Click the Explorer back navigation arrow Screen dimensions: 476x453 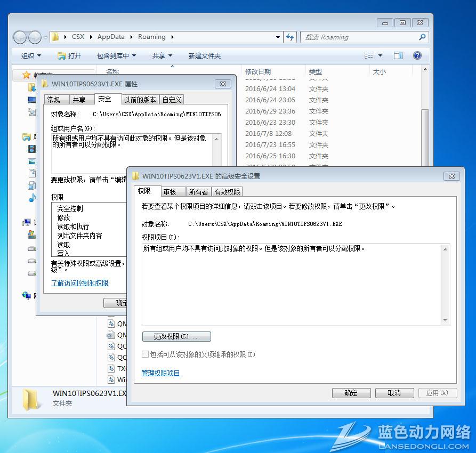coord(20,37)
